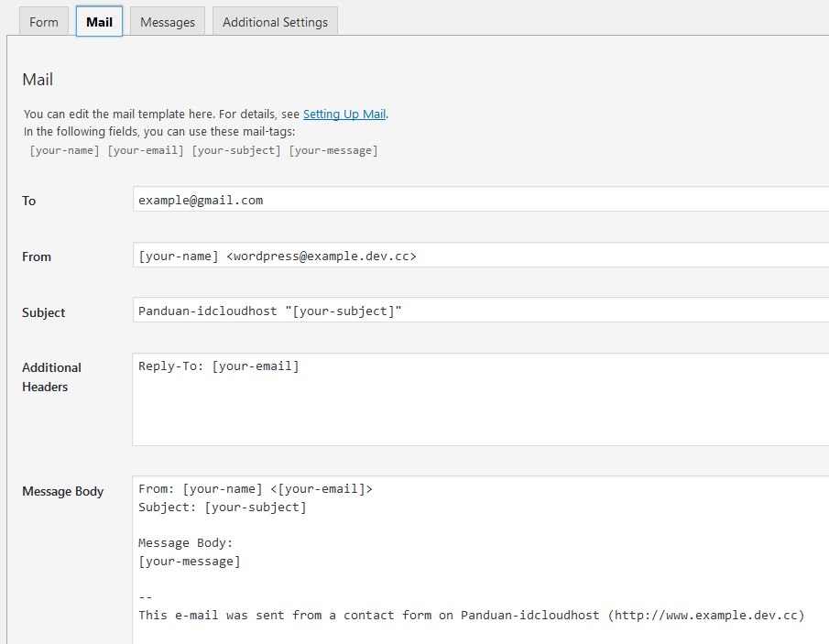The image size is (829, 644).
Task: Select the [your-name] mail-tag
Action: [x=64, y=149]
